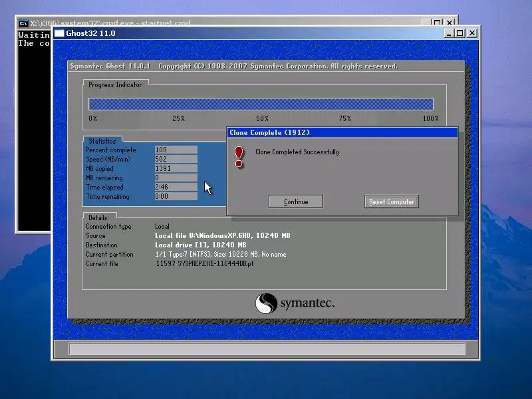
Task: Click the MB copied value field
Action: pyautogui.click(x=176, y=168)
